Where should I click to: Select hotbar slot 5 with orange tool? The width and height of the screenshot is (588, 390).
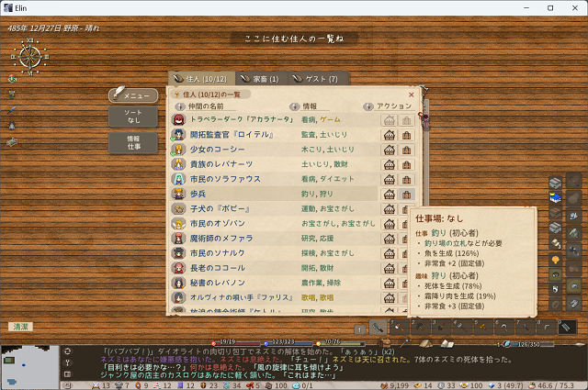pyautogui.click(x=482, y=328)
